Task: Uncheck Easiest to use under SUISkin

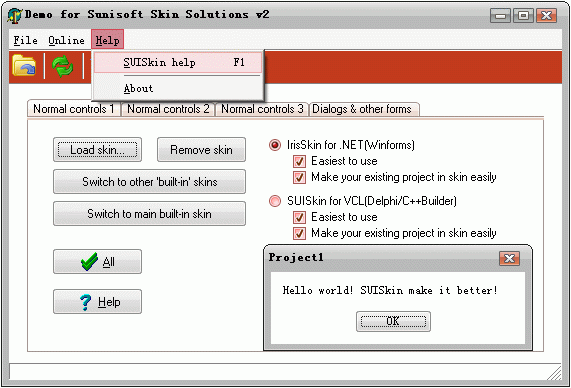Action: point(299,217)
